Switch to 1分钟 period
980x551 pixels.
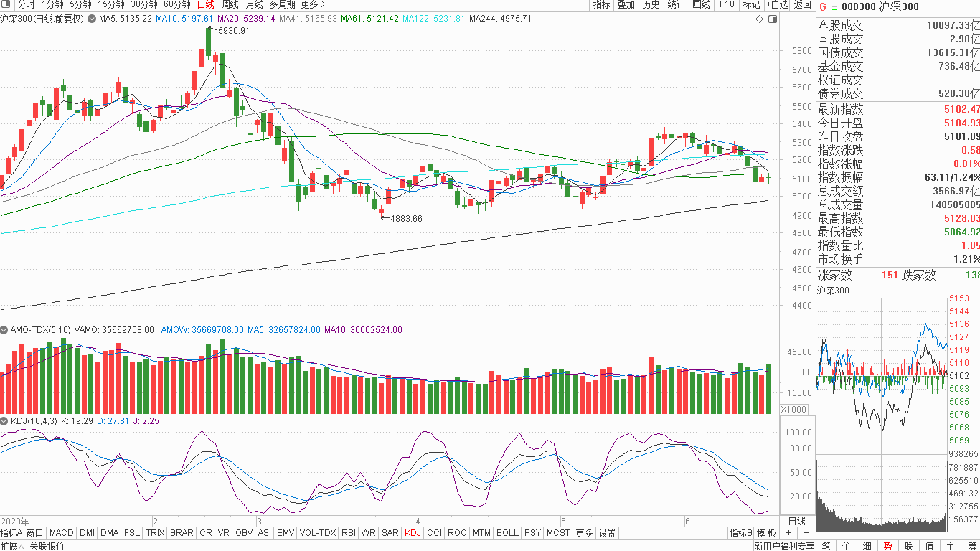click(x=52, y=5)
